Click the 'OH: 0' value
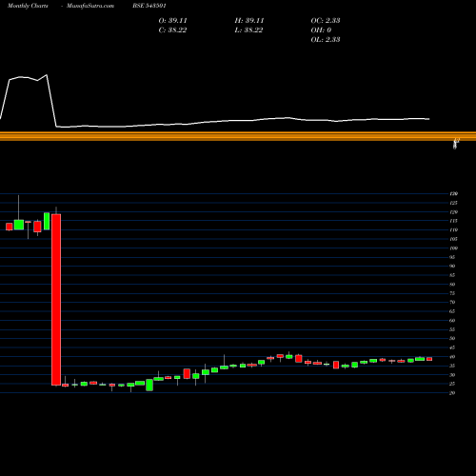The height and width of the screenshot is (476, 476). (321, 30)
